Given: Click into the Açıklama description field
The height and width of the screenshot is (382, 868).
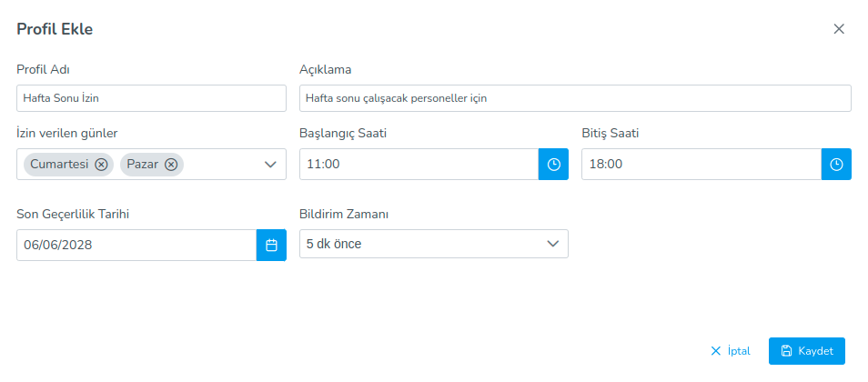Looking at the screenshot, I should pyautogui.click(x=575, y=98).
